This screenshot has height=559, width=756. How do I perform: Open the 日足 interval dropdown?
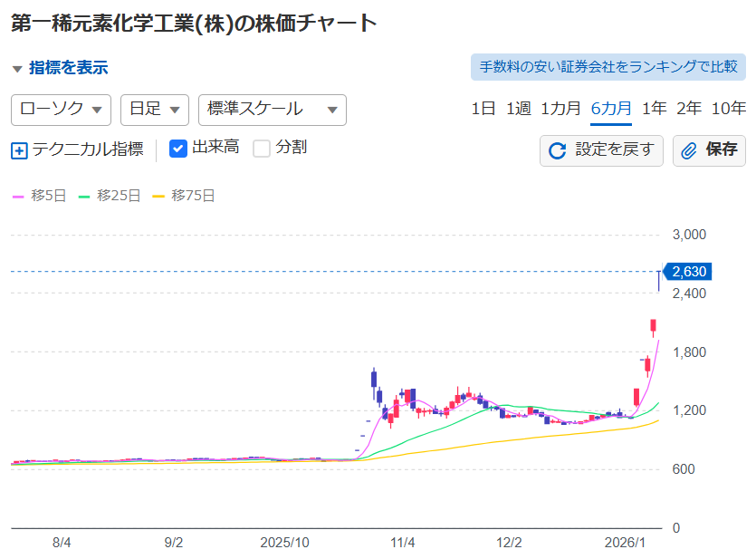coord(154,110)
